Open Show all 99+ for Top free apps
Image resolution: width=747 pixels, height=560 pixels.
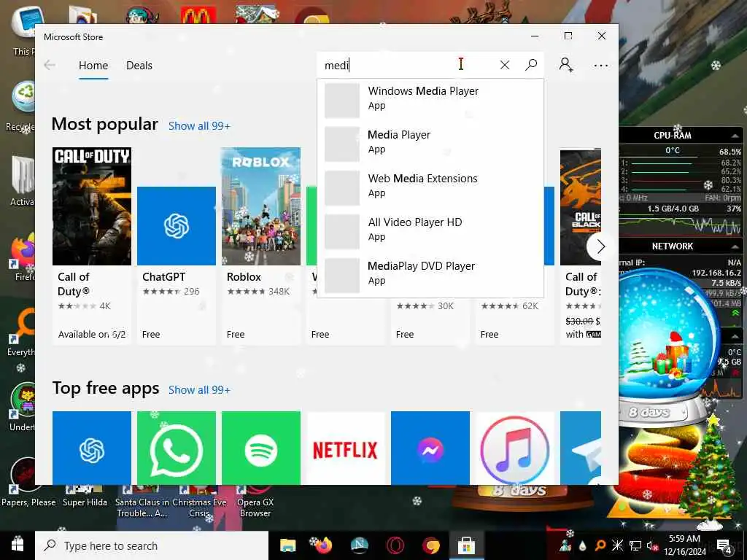[199, 390]
